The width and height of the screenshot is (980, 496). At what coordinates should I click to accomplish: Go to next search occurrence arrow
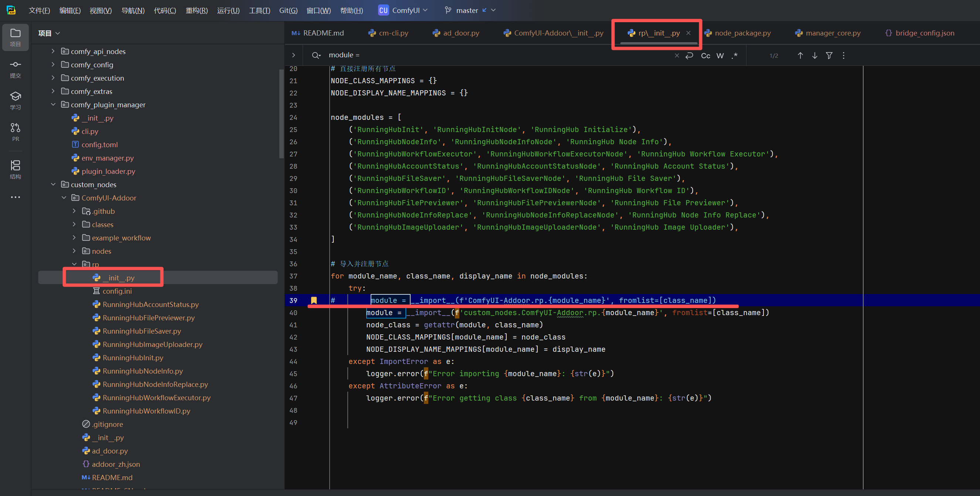point(814,55)
